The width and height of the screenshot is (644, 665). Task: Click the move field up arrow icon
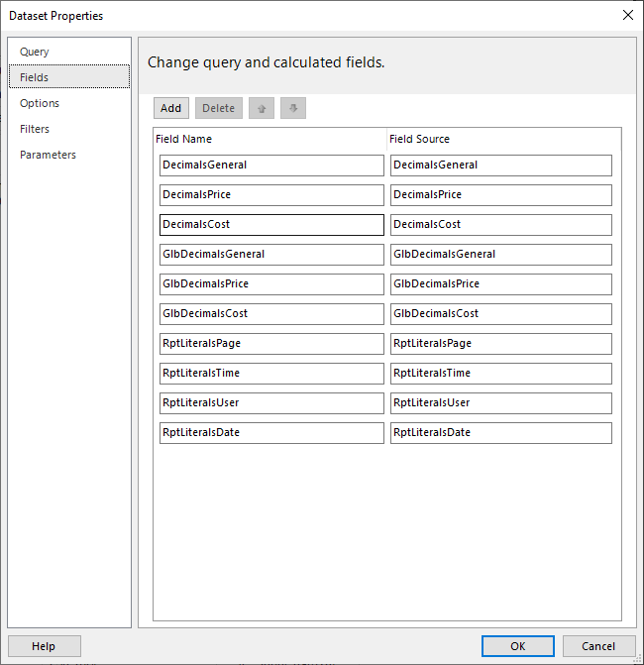click(x=262, y=108)
